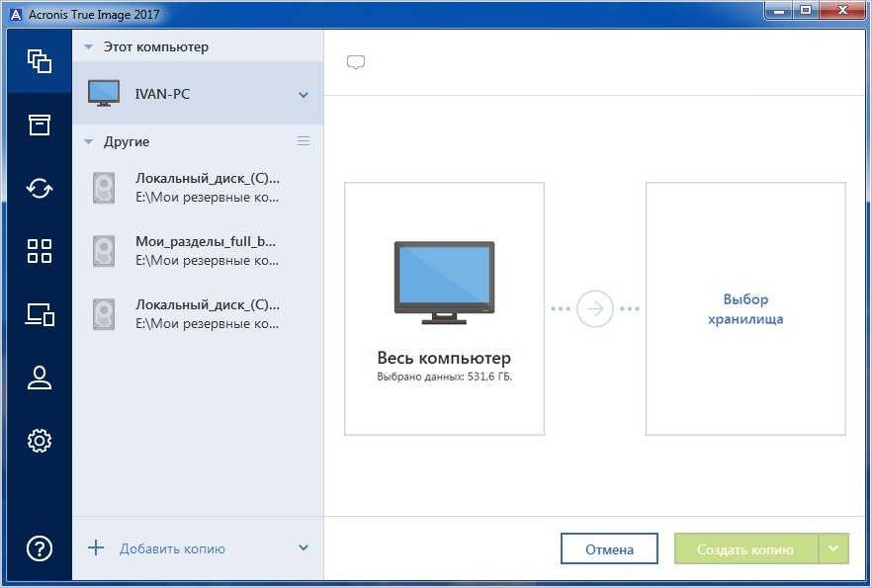Click the comment bubble icon
872x588 pixels.
click(x=356, y=63)
